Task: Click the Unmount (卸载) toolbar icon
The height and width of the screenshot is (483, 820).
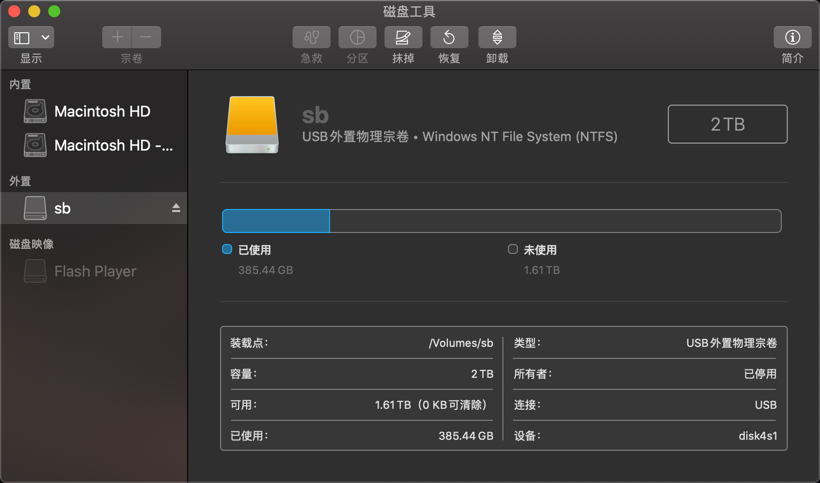Action: pos(497,37)
